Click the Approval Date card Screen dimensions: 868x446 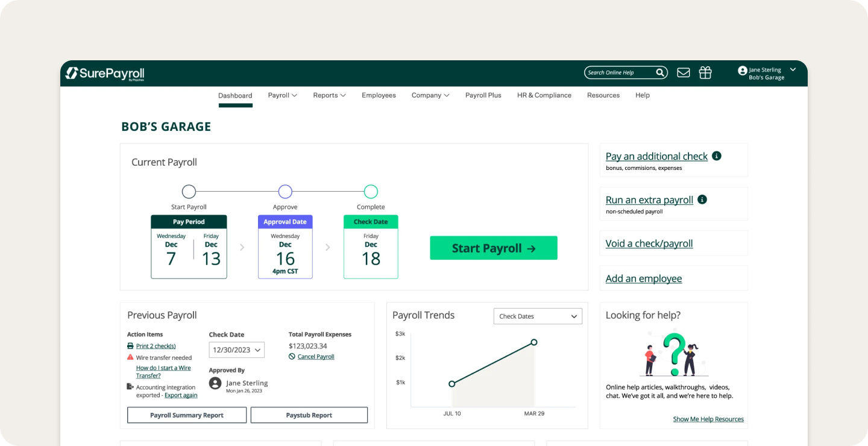pyautogui.click(x=285, y=247)
